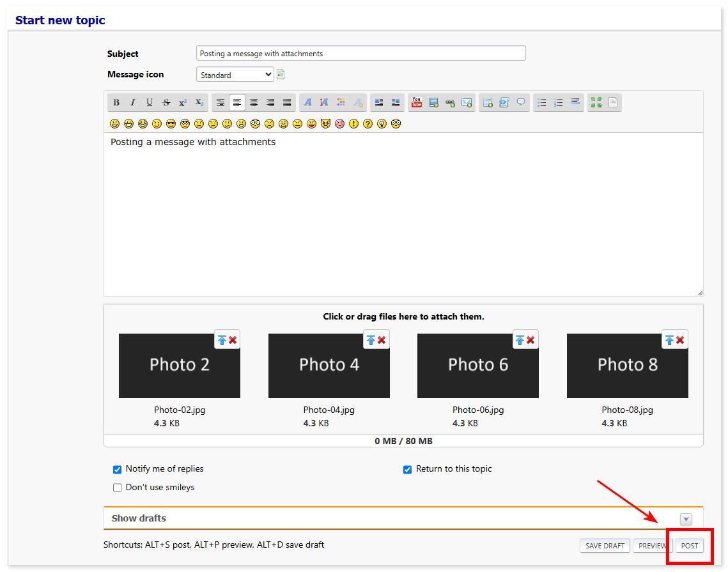Screen dimensions: 728x572
Task: Click the strikethrough text icon
Action: click(166, 102)
